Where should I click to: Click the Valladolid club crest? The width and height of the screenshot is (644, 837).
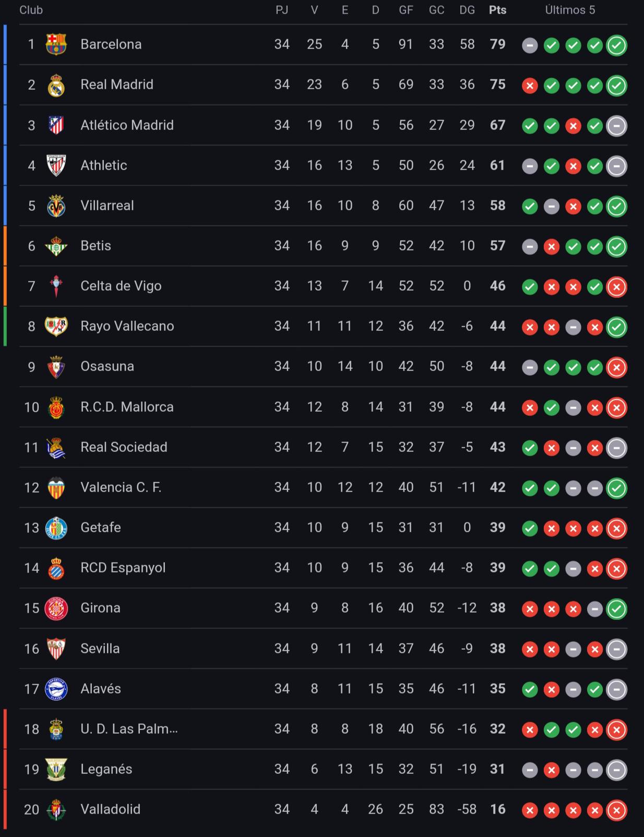(x=56, y=809)
